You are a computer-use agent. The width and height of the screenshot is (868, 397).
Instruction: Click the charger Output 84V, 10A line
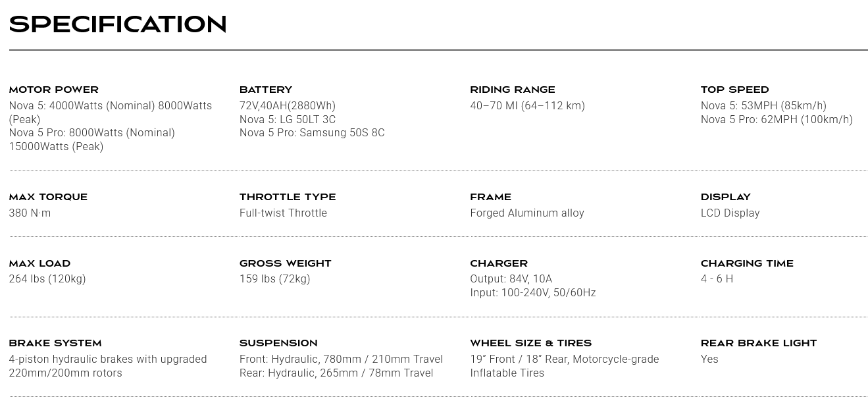pyautogui.click(x=511, y=278)
